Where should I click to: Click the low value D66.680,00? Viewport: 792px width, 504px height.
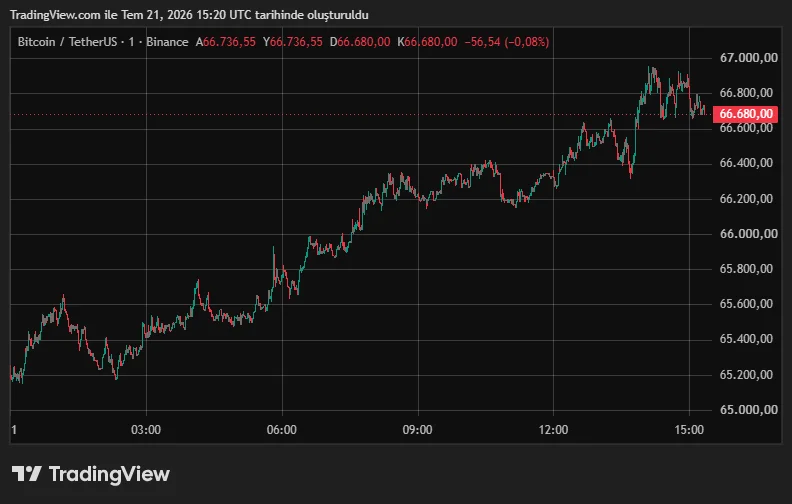click(x=360, y=42)
